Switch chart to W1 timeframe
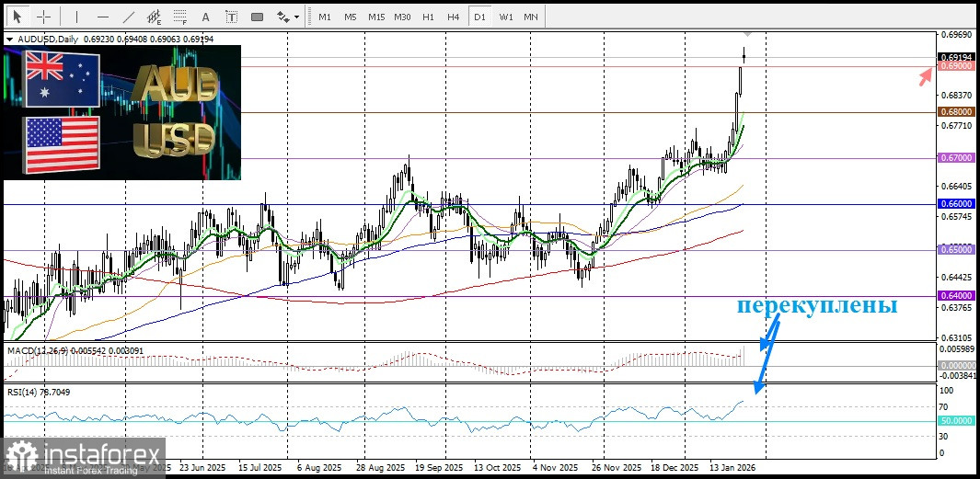The image size is (980, 479). pos(505,17)
